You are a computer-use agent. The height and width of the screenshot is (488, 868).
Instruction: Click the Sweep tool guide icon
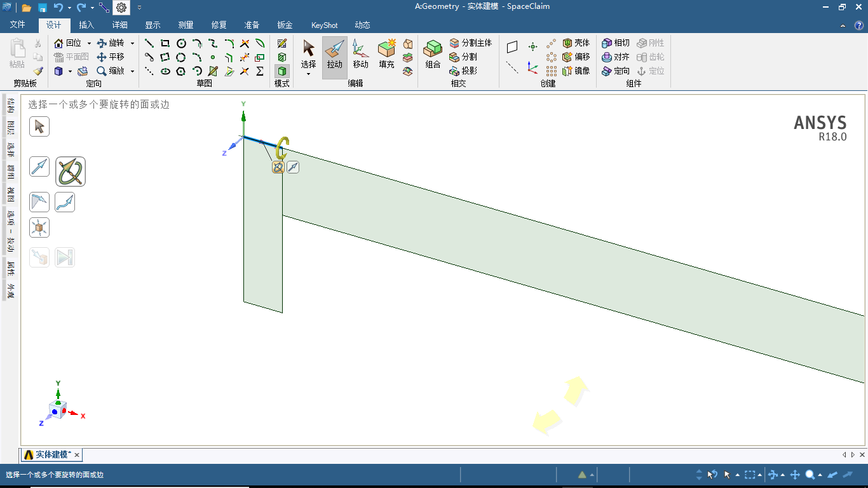coord(65,203)
